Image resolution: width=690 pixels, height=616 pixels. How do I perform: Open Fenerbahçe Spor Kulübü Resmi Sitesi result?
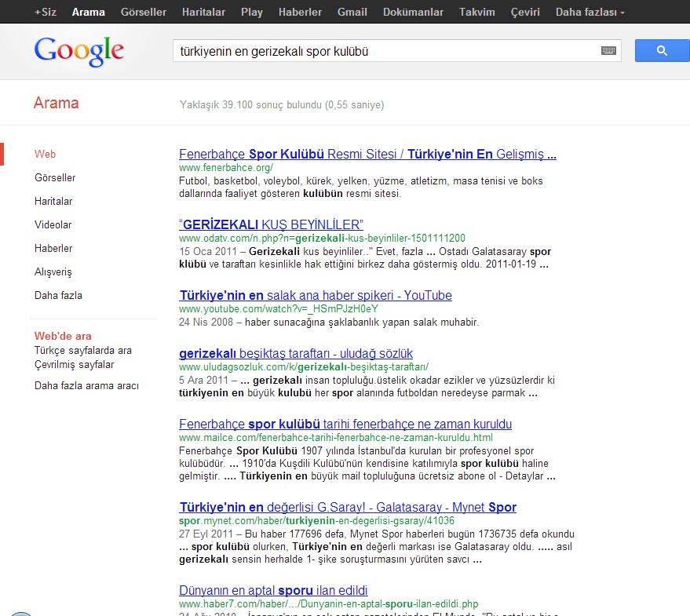(367, 154)
